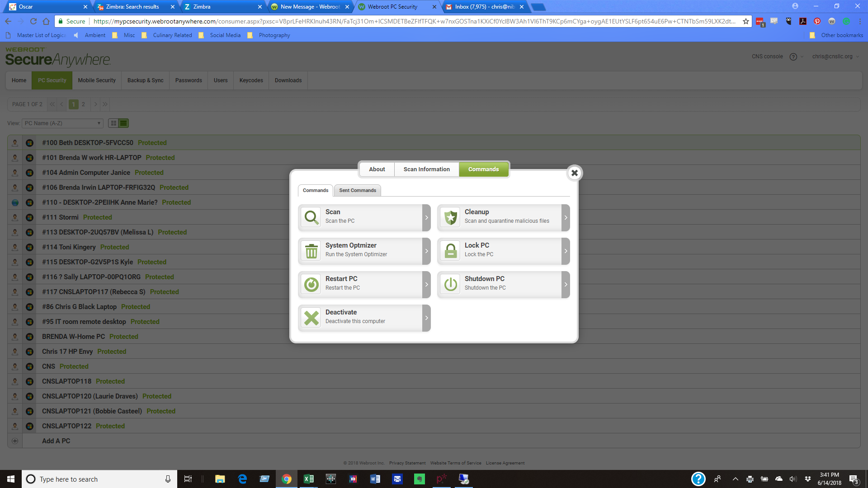Open Adobe Acrobat extension icon

pos(803,21)
